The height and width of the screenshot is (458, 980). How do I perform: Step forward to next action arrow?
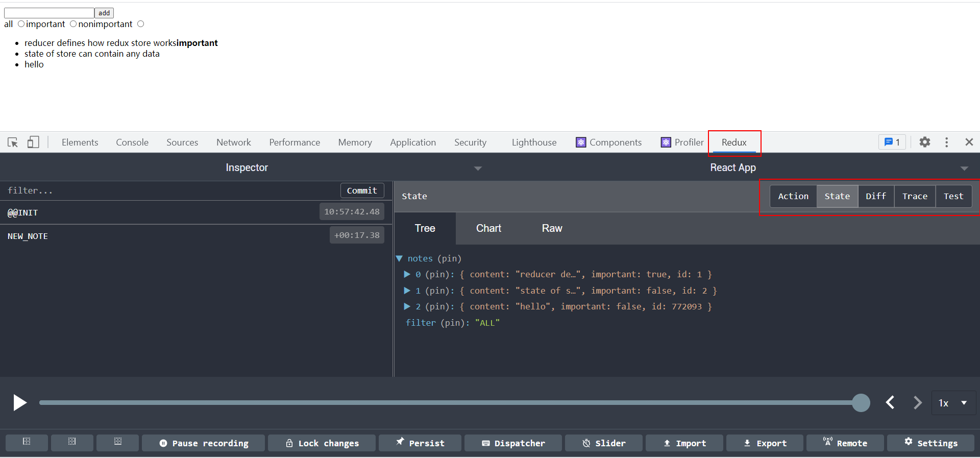917,402
